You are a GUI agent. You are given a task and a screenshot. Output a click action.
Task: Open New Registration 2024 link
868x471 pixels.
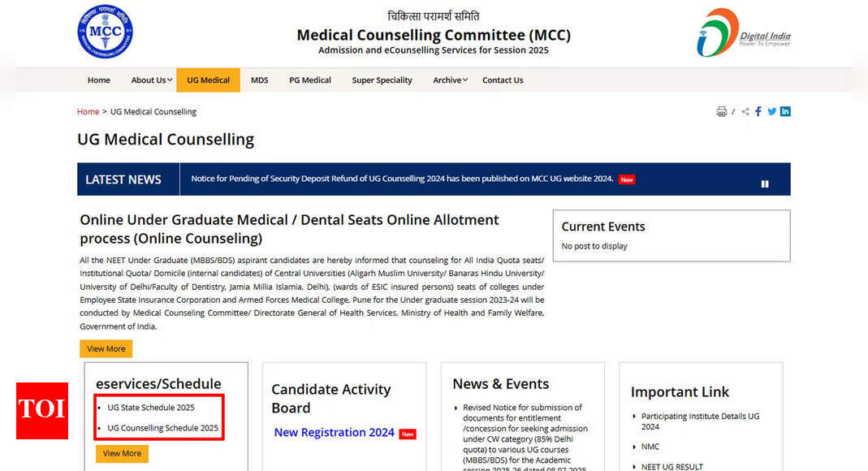click(335, 432)
